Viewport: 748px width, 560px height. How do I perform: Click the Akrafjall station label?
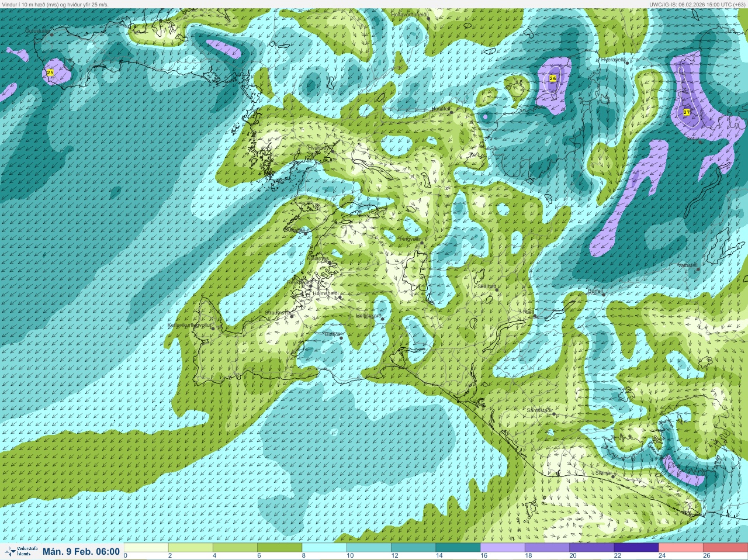point(295,230)
